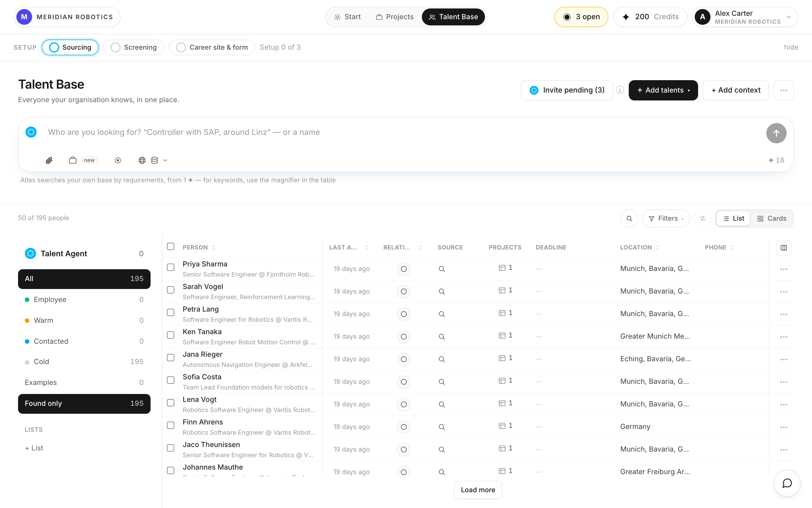Expand the database source chevron in search box

[x=165, y=160]
